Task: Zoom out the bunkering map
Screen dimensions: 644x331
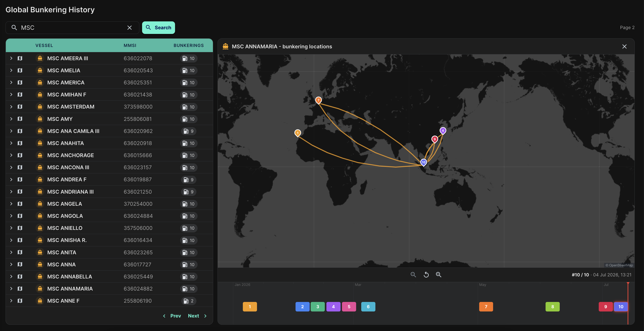Action: pos(413,275)
